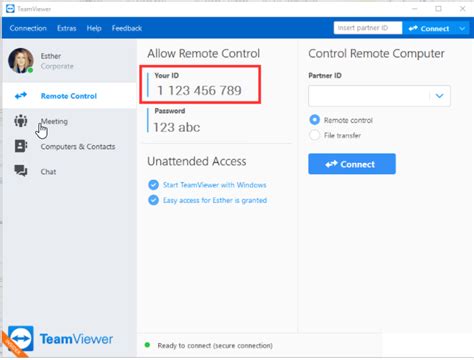Click the Your ID number 1 123 456 789
This screenshot has width=474, height=360.
(199, 90)
